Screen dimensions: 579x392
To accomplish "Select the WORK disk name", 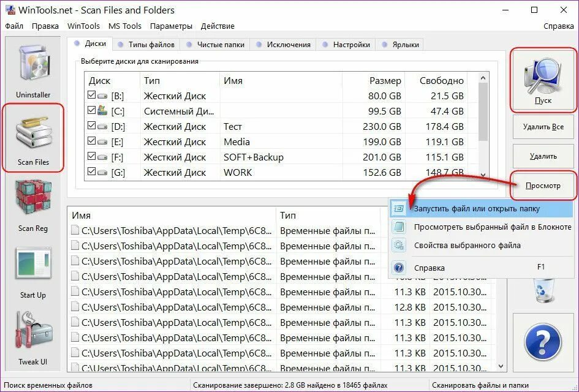I will click(238, 172).
